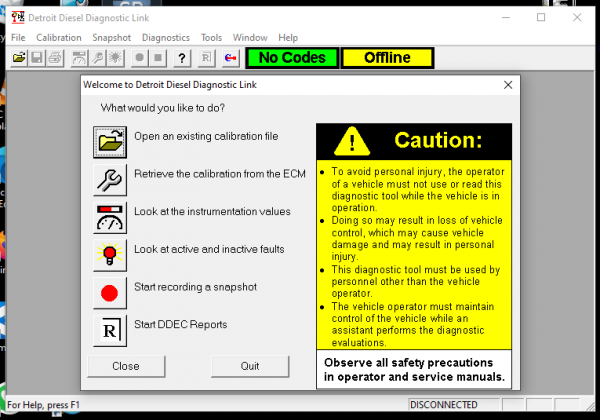Click the Save disk toolbar icon
The height and width of the screenshot is (420, 600).
coord(37,58)
